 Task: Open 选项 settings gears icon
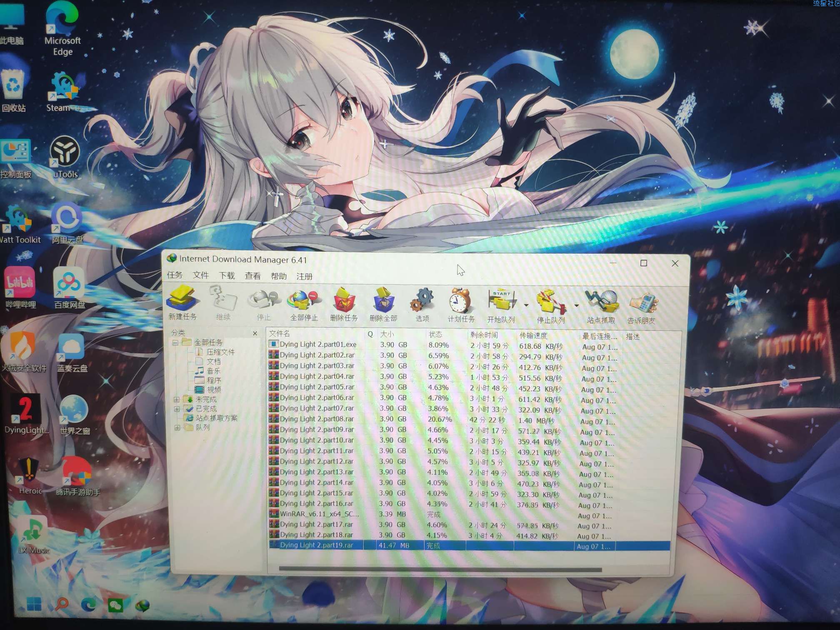click(422, 305)
